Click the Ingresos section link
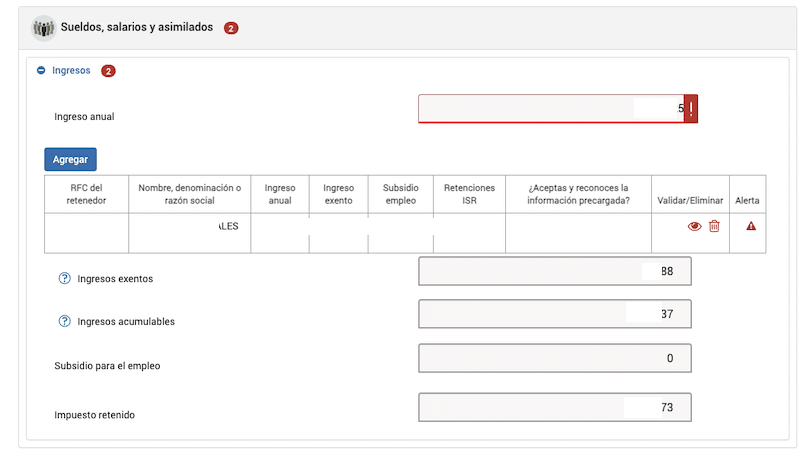 click(x=71, y=71)
